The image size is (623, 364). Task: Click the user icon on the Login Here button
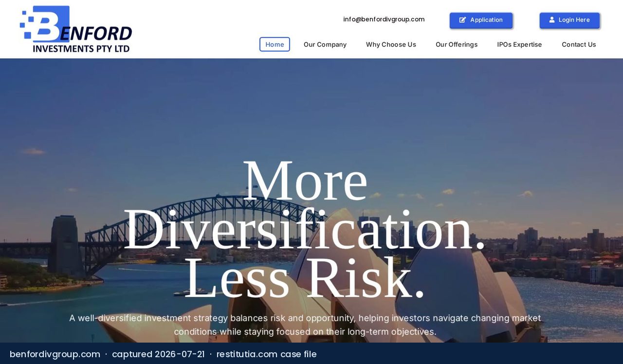pyautogui.click(x=552, y=20)
